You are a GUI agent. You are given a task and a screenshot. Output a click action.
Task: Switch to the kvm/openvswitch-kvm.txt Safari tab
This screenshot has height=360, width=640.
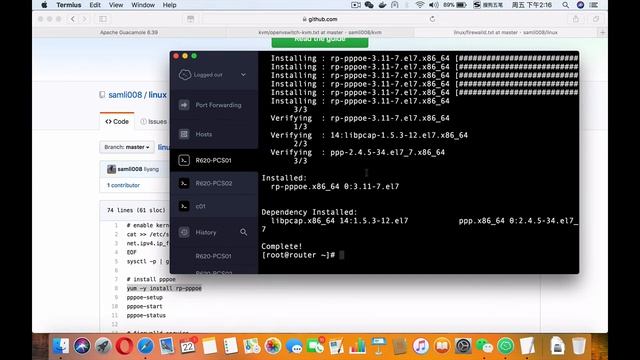(320, 32)
